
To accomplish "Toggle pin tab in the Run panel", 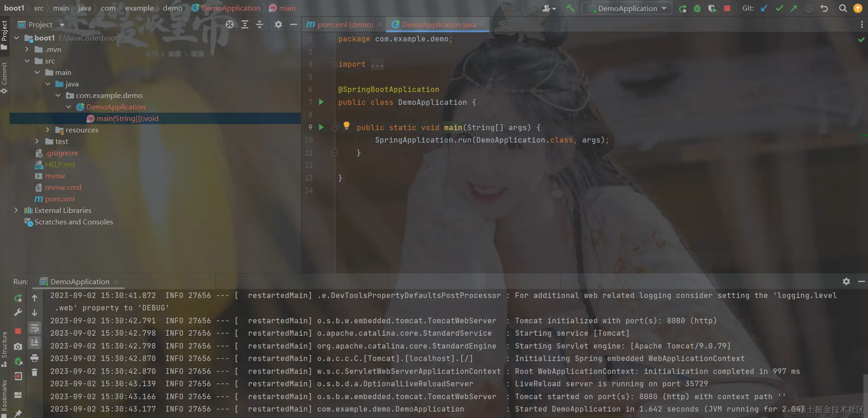I will pos(18,413).
